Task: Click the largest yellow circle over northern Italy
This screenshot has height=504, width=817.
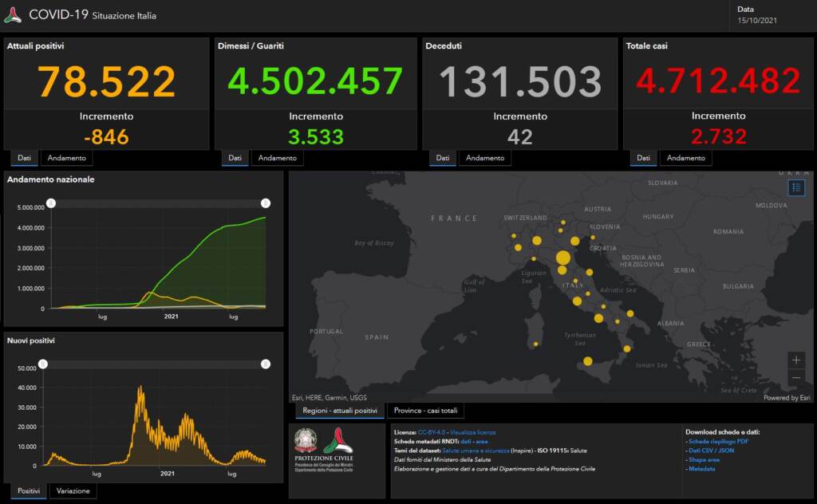Action: (x=563, y=258)
